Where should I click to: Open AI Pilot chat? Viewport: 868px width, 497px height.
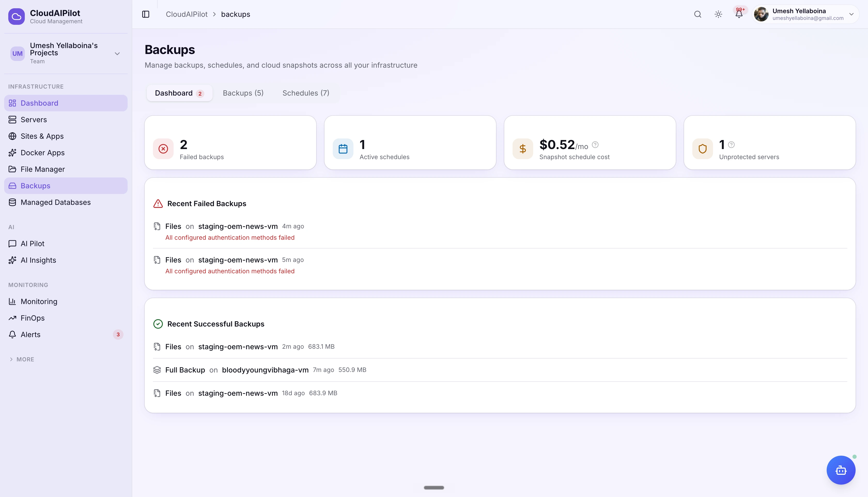66,244
